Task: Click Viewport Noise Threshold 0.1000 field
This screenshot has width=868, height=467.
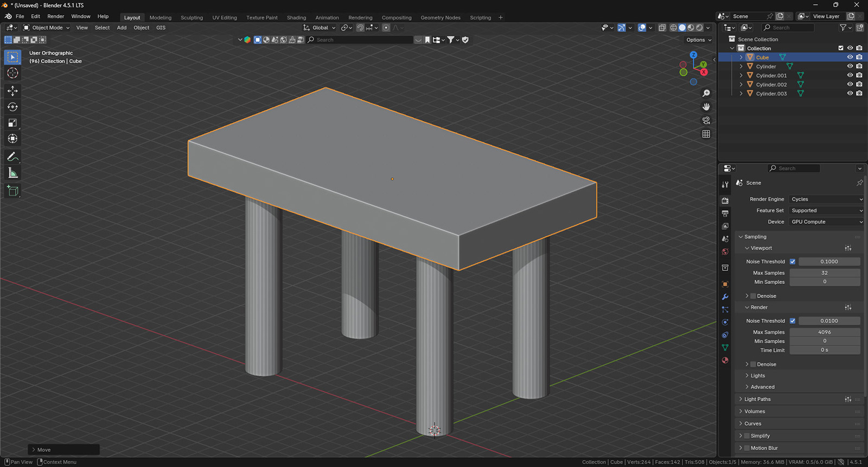Action: (x=829, y=262)
